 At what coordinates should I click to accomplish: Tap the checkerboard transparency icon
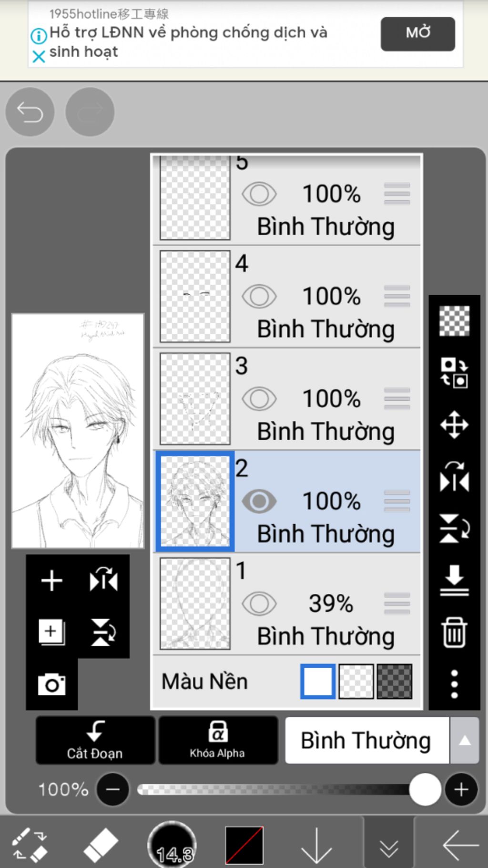tap(454, 320)
